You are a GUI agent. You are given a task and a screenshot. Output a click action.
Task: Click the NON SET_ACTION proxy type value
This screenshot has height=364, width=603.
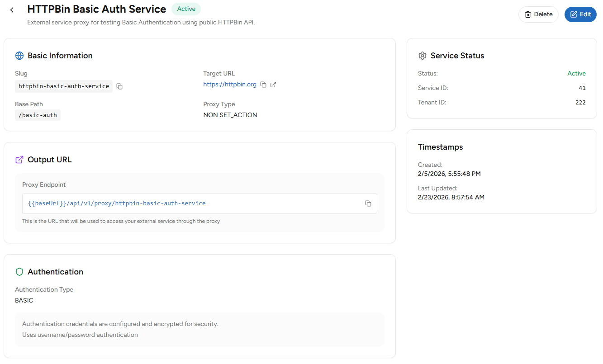(230, 115)
